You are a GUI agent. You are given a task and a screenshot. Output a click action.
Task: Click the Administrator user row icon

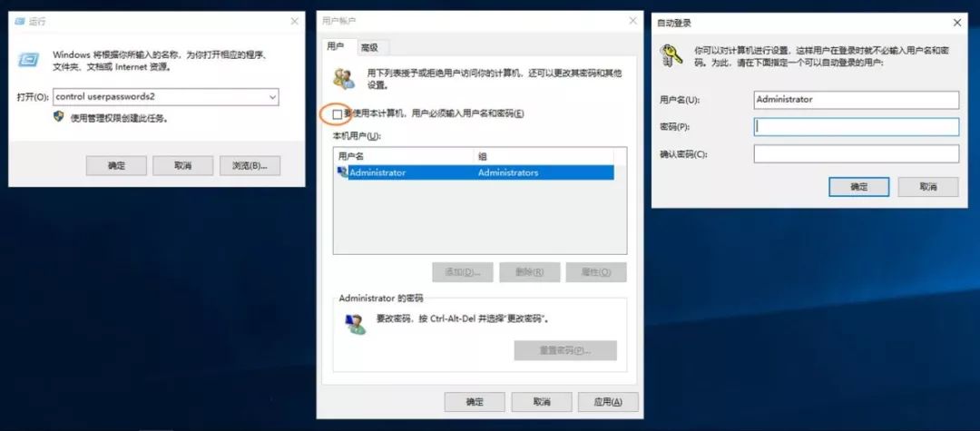(342, 172)
